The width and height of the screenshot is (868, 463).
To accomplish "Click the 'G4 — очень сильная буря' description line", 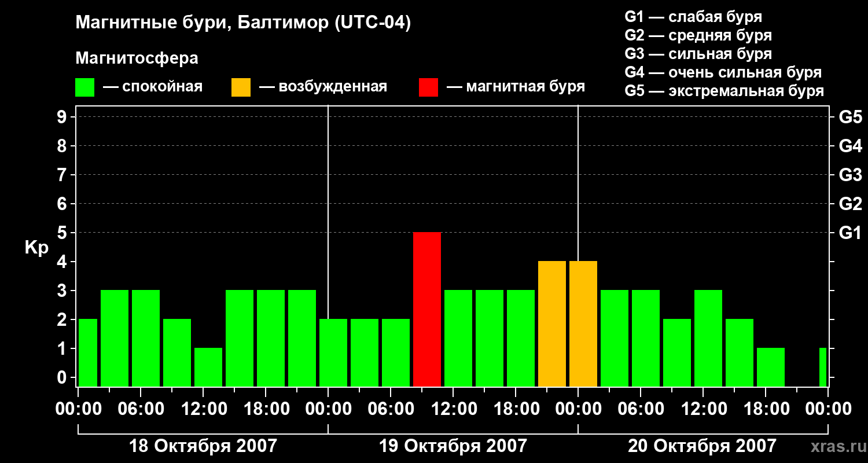I will pos(723,72).
